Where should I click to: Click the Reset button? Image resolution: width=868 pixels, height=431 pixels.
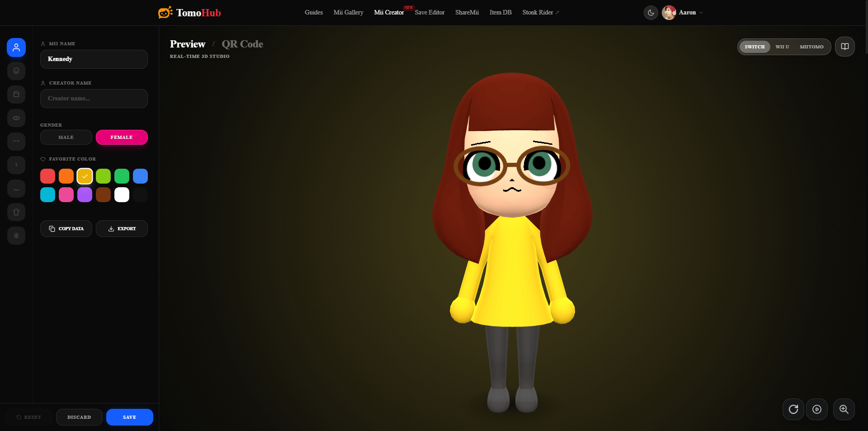[x=29, y=417]
